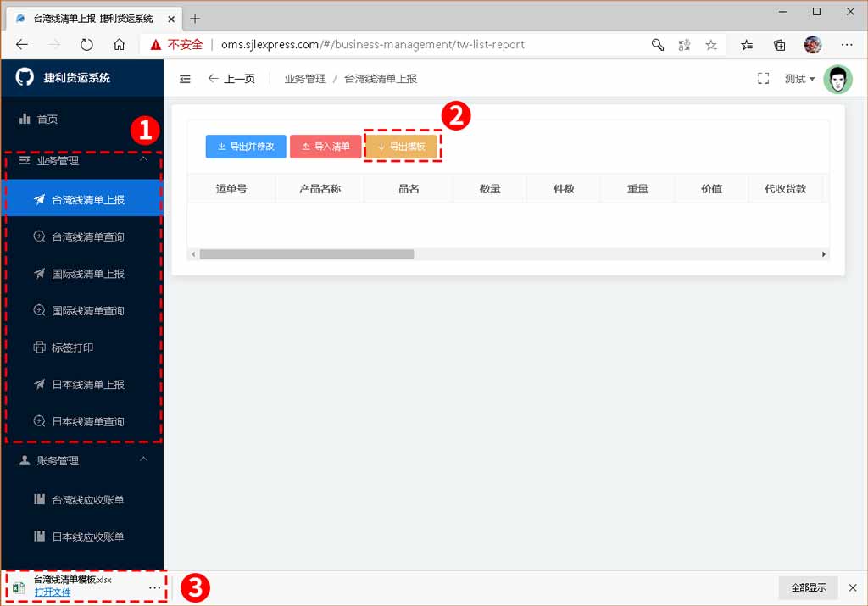The image size is (868, 606).
Task: Go back with 上一页 link
Action: (231, 79)
